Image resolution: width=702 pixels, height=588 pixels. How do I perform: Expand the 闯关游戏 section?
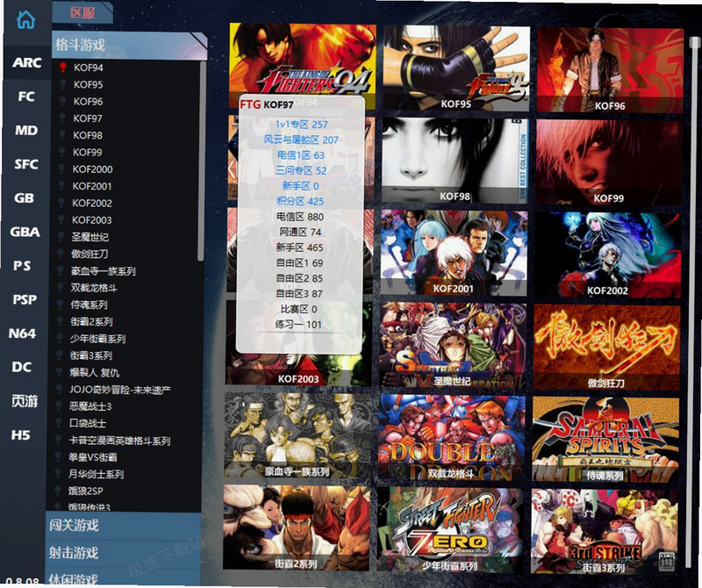123,525
